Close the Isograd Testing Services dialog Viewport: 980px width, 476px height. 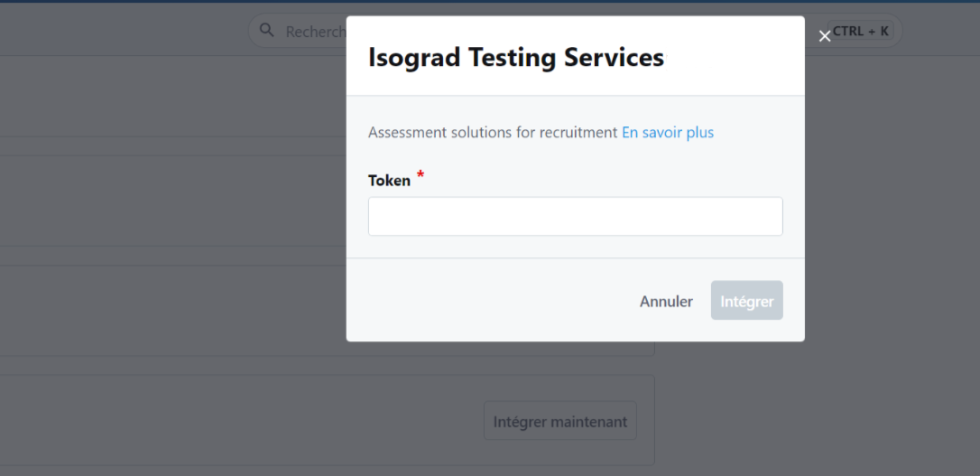click(x=825, y=36)
